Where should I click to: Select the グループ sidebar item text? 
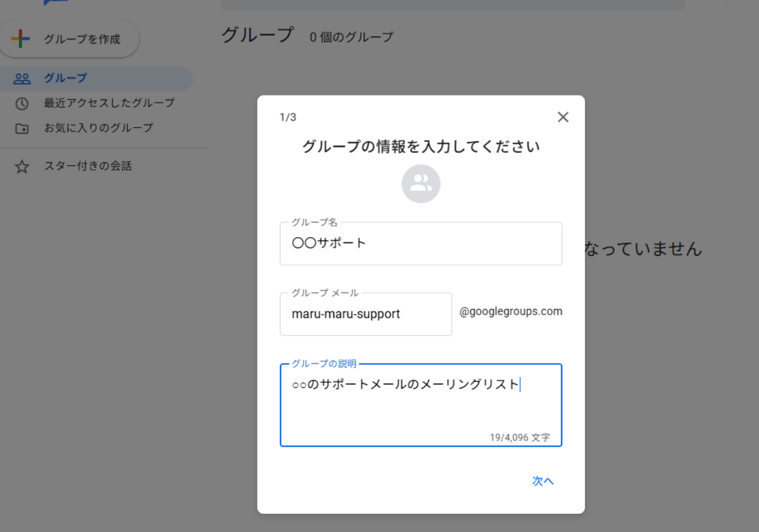coord(65,79)
